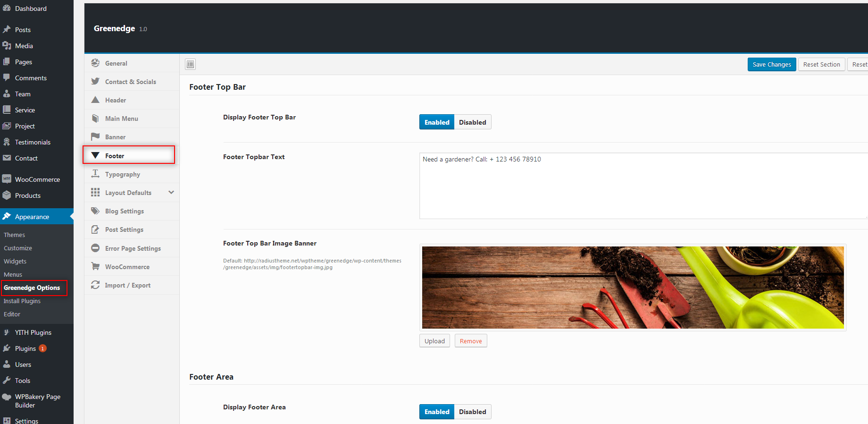Click the Posts pushpin icon
Image resolution: width=868 pixels, height=424 pixels.
click(x=7, y=29)
